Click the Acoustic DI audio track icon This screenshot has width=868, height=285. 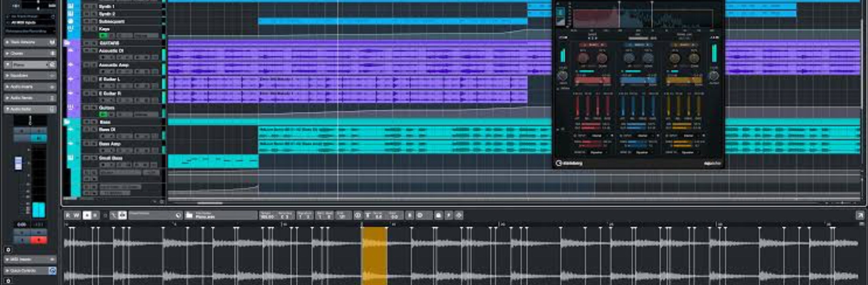(71, 51)
